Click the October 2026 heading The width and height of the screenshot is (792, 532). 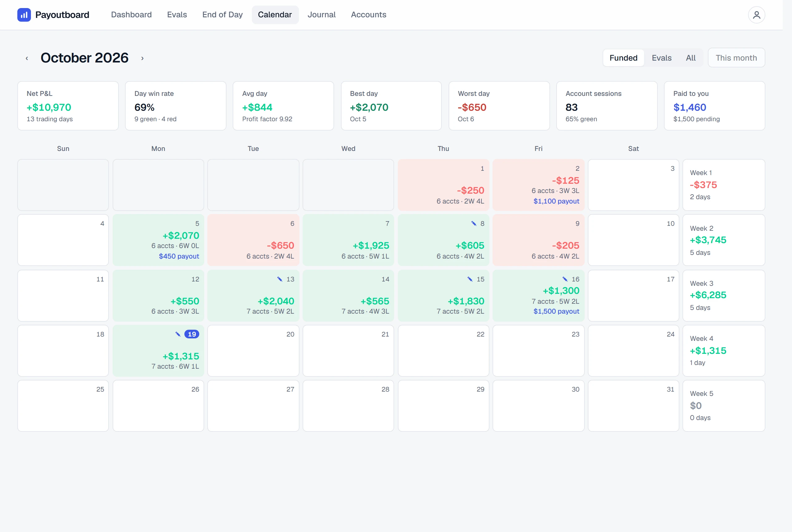(x=84, y=58)
